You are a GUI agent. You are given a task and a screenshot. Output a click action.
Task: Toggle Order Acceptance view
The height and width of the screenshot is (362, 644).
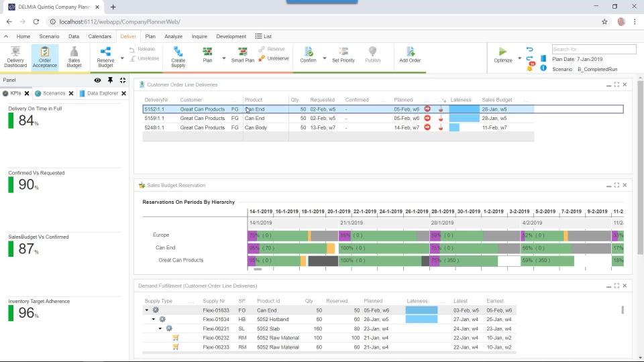pyautogui.click(x=45, y=56)
